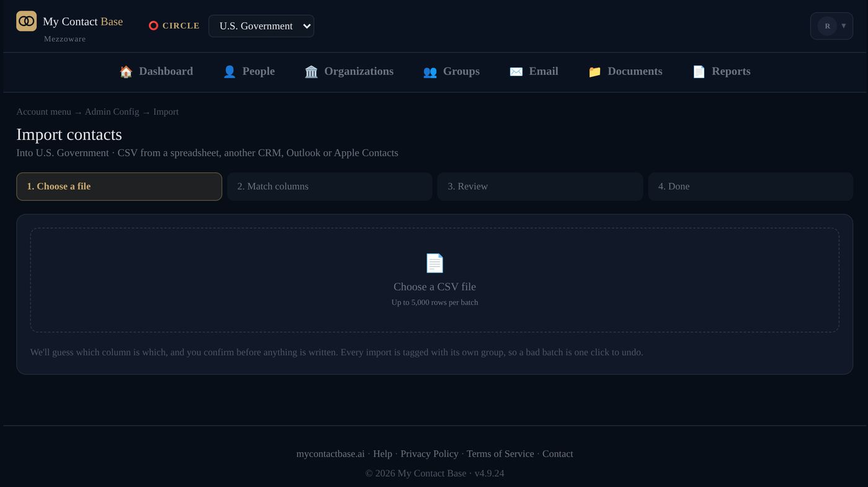Navigate to Groups
868x487 pixels.
click(451, 71)
